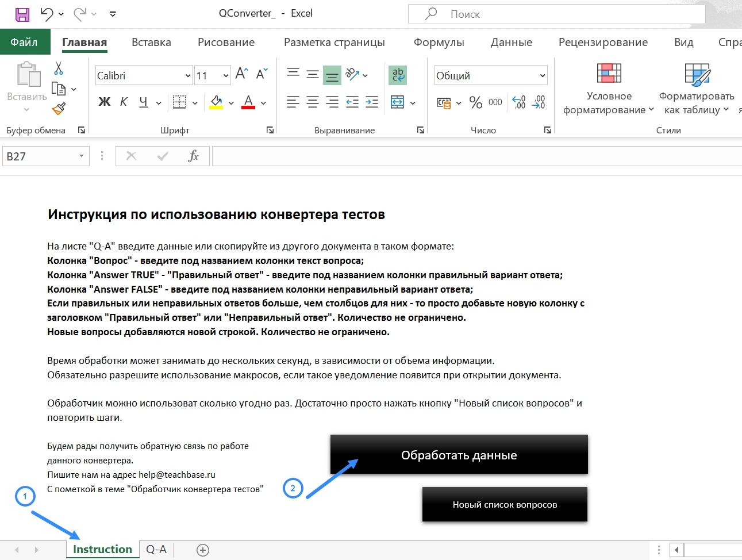742x560 pixels.
Task: Switch to the Рисование tab
Action: pos(226,42)
